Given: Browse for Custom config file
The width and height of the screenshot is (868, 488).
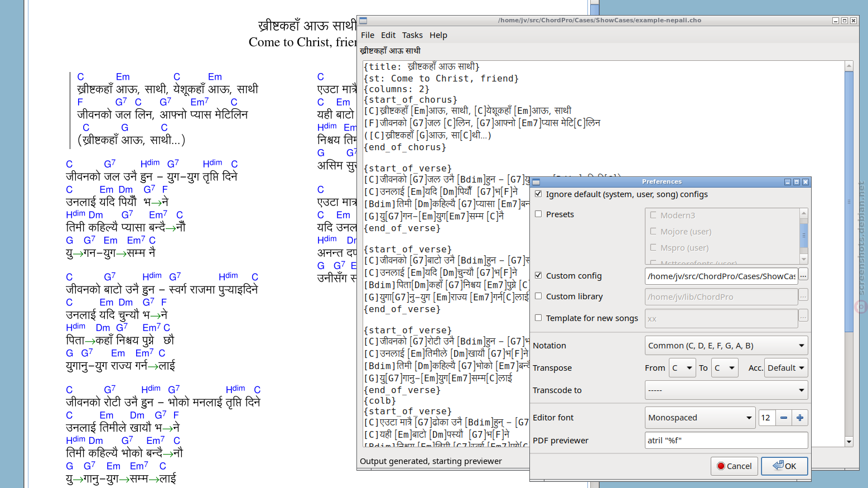Looking at the screenshot, I should coord(803,275).
